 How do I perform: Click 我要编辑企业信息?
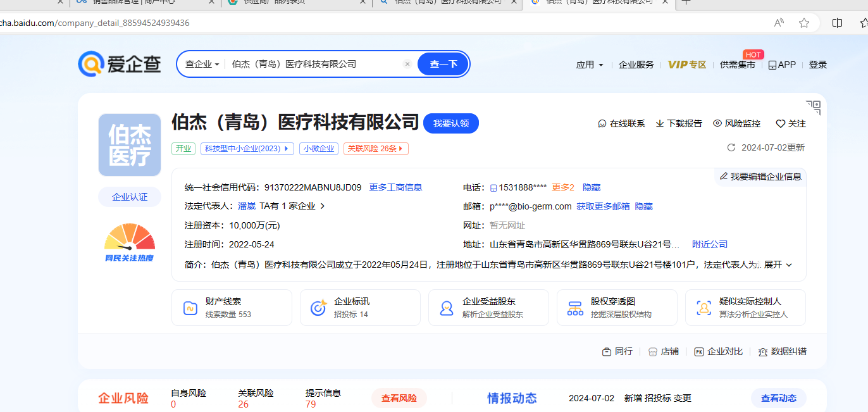(760, 177)
